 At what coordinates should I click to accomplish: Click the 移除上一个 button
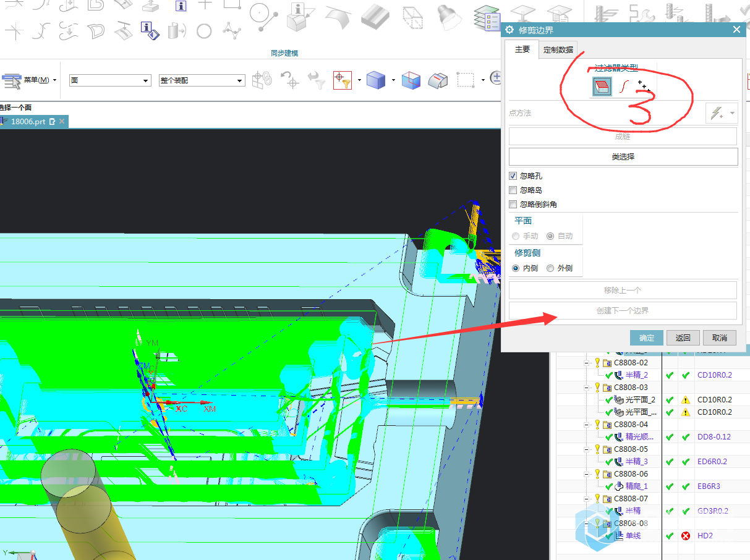623,291
